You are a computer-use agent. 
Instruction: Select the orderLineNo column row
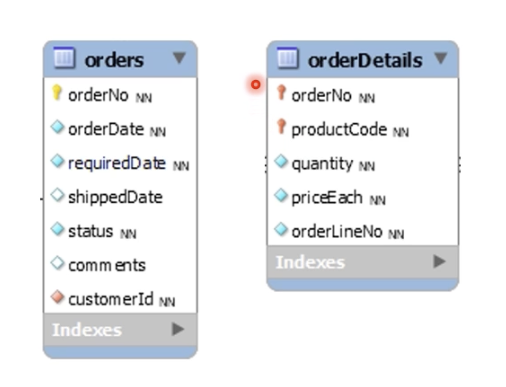(x=363, y=231)
